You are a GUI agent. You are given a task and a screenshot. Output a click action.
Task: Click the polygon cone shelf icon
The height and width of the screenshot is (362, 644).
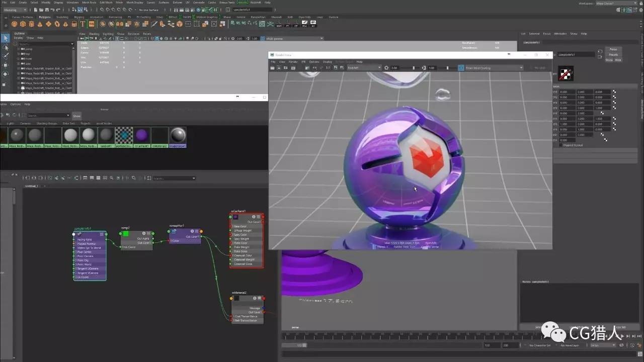40,24
